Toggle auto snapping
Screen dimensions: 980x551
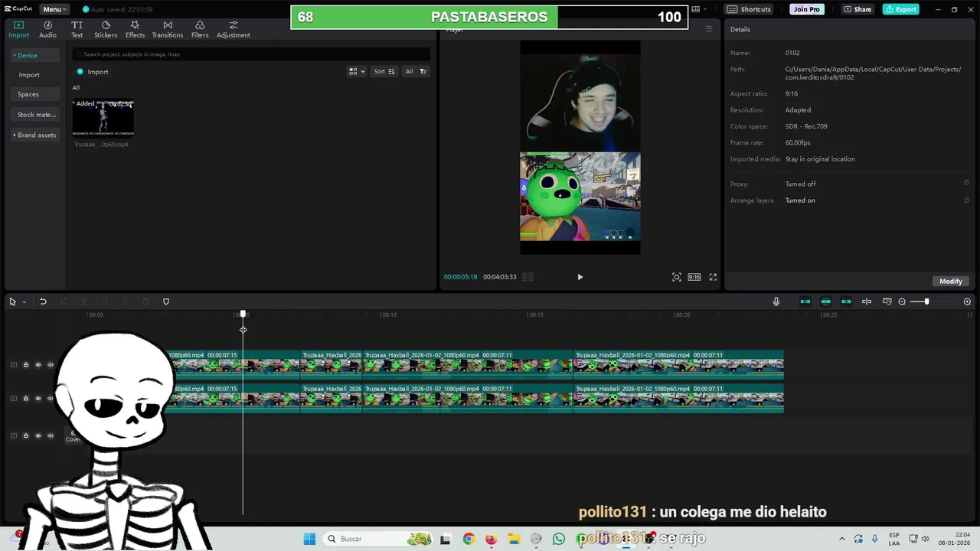point(826,302)
